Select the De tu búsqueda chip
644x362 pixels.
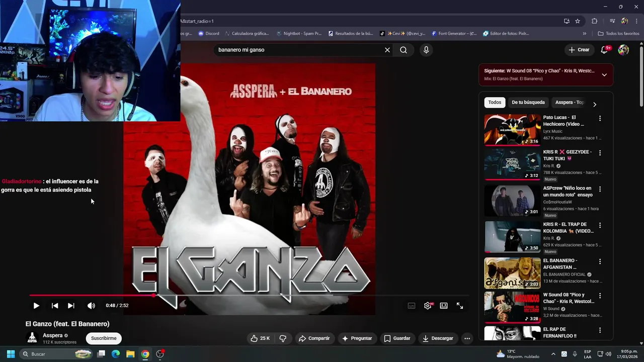[x=528, y=103]
